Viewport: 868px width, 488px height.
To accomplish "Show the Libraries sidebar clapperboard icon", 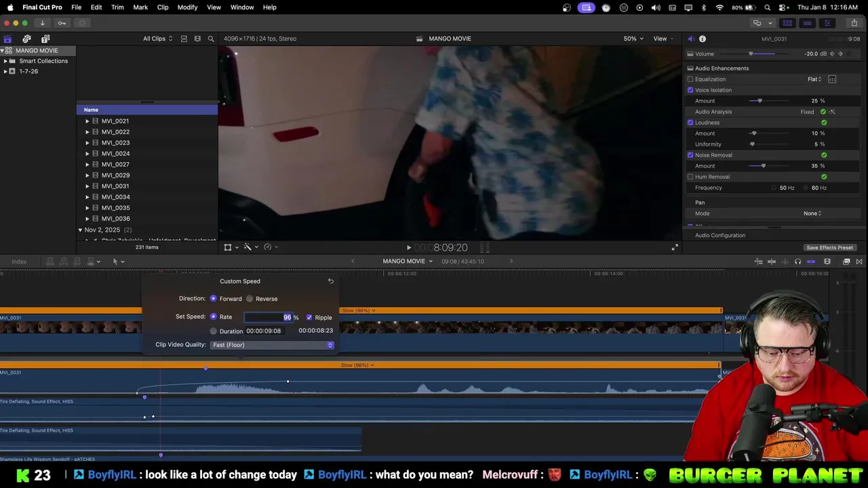I will [7, 39].
